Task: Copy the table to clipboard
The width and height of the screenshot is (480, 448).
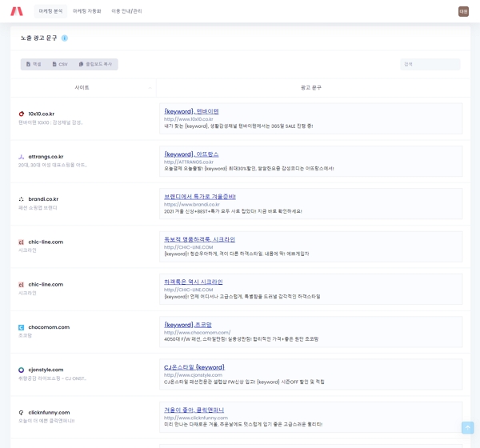Action: (95, 64)
